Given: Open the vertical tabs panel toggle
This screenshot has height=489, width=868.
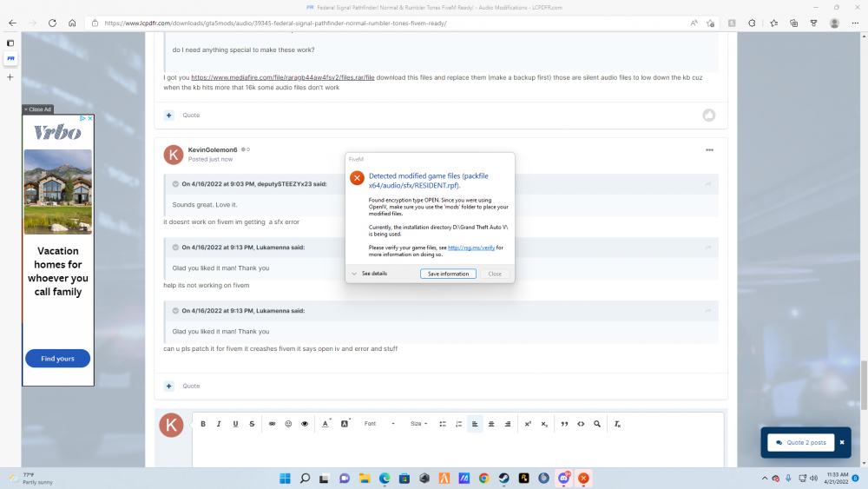Looking at the screenshot, I should tap(10, 43).
